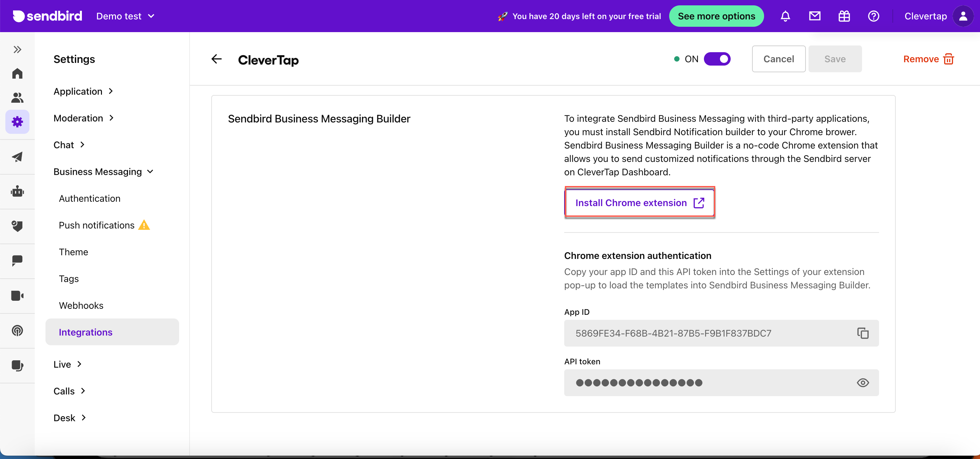The height and width of the screenshot is (459, 980).
Task: Select Integrations in settings menu
Action: click(112, 332)
